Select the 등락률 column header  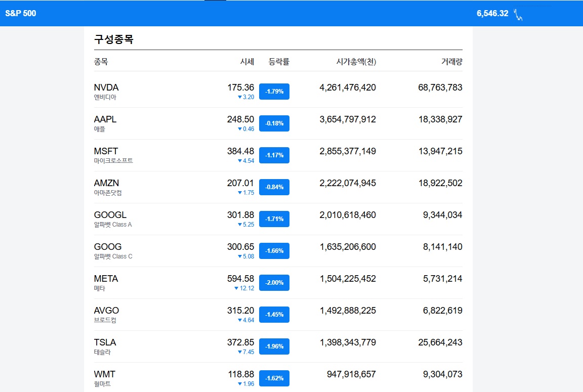[x=279, y=62]
